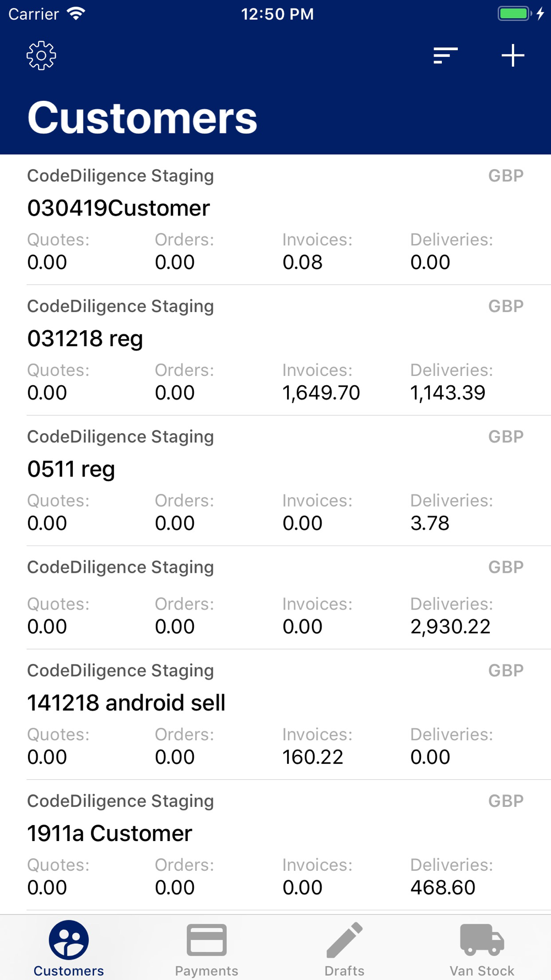Switch to the Payments tab label

click(207, 971)
